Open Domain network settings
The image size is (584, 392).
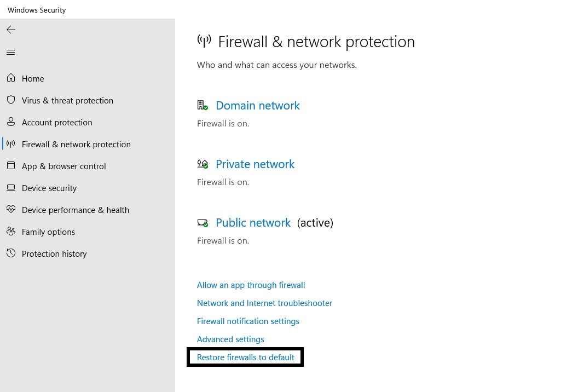click(257, 106)
